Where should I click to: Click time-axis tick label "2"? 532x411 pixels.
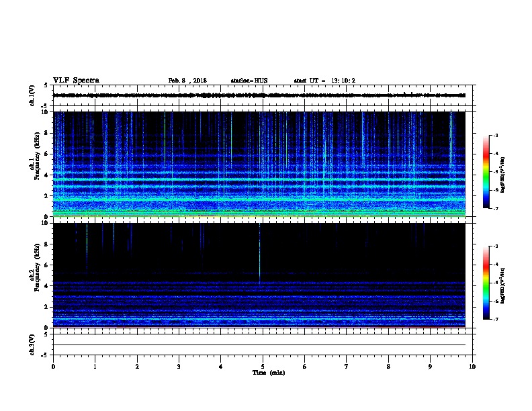137,367
